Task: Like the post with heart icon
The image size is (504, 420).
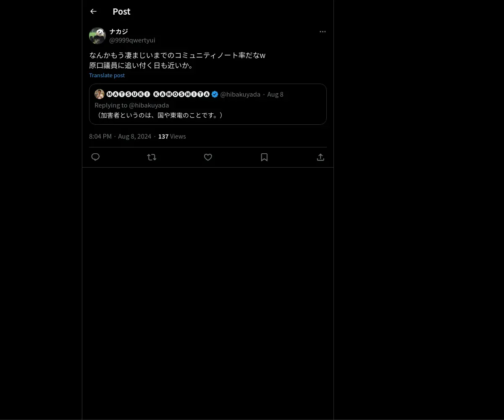Action: click(x=208, y=157)
